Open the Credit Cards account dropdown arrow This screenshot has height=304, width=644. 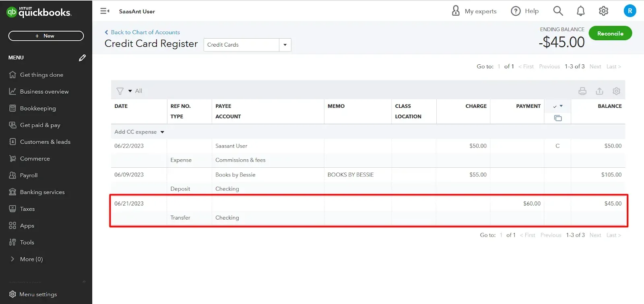[x=285, y=45]
